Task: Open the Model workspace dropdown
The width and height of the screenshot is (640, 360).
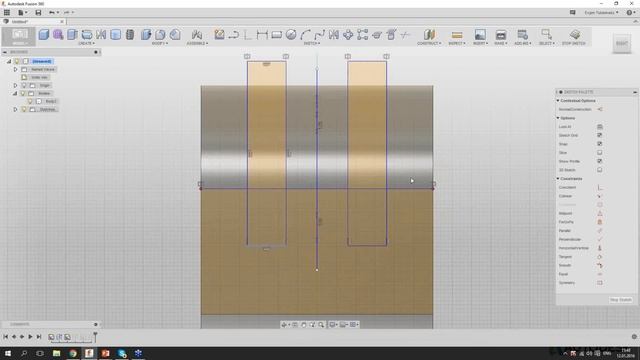Action: (19, 37)
